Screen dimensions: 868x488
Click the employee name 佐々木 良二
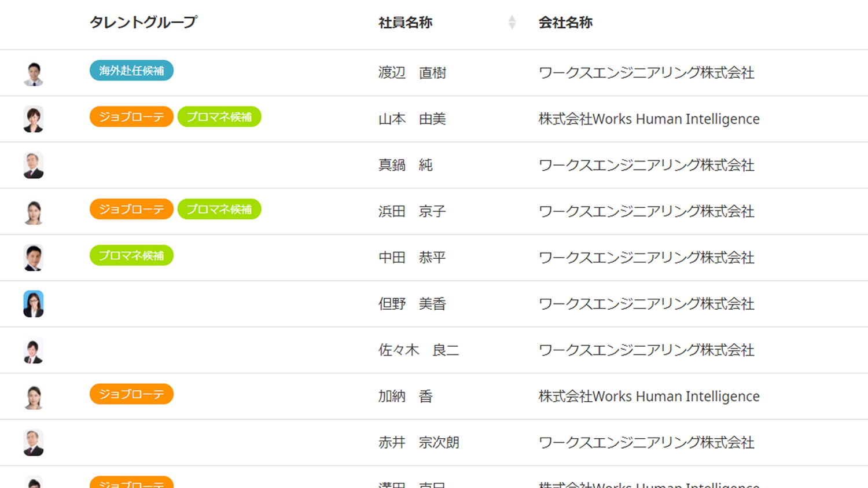click(418, 350)
